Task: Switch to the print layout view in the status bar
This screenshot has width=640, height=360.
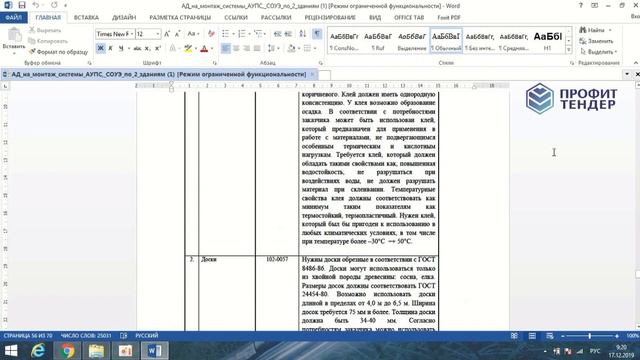Action: [x=532, y=336]
